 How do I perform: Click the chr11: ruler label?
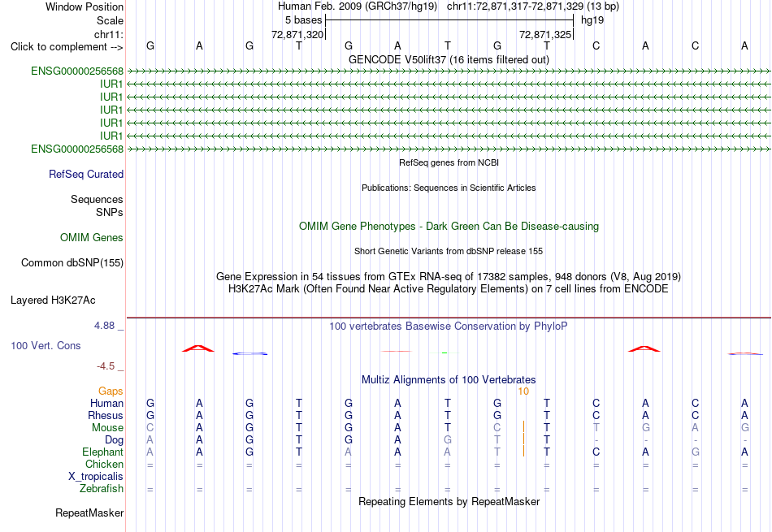(x=109, y=34)
